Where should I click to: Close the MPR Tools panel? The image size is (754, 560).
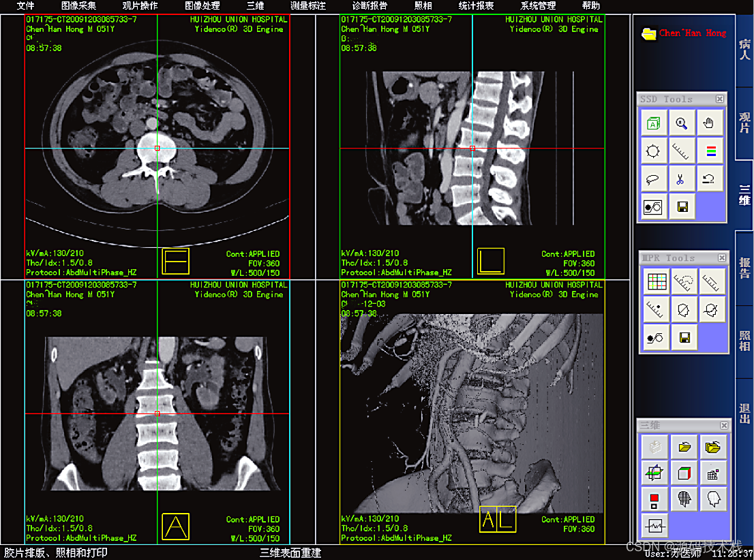tap(722, 258)
